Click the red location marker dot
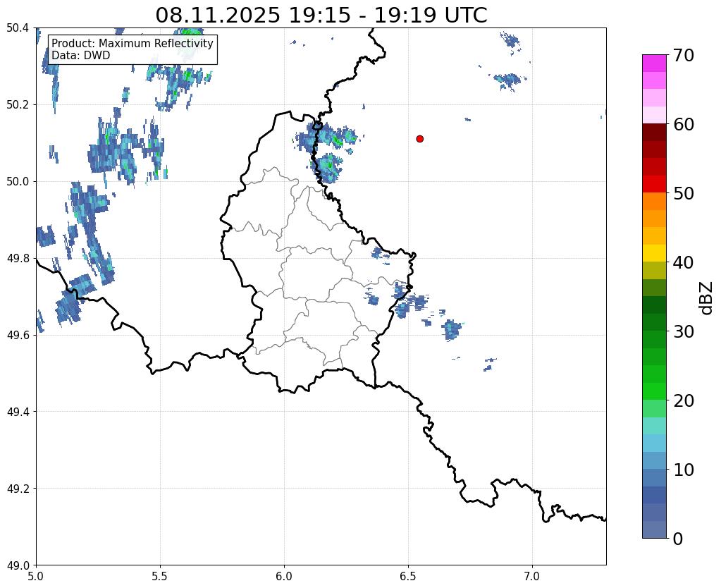The image size is (721, 588). pos(419,139)
